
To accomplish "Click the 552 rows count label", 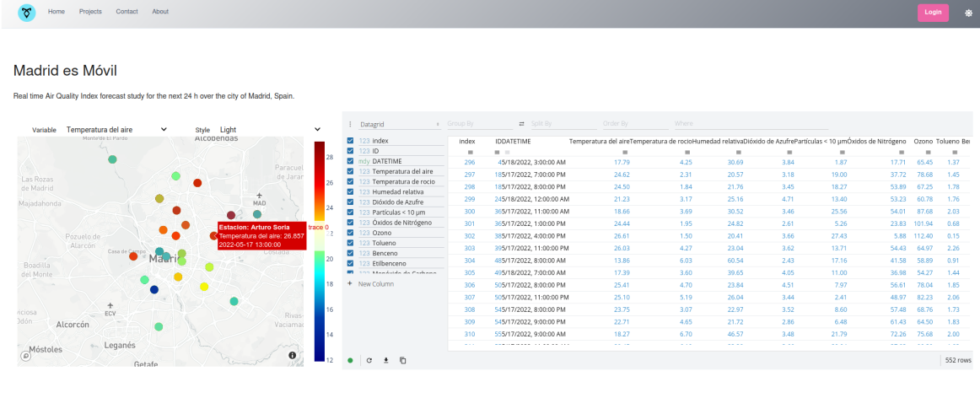I will [x=957, y=361].
